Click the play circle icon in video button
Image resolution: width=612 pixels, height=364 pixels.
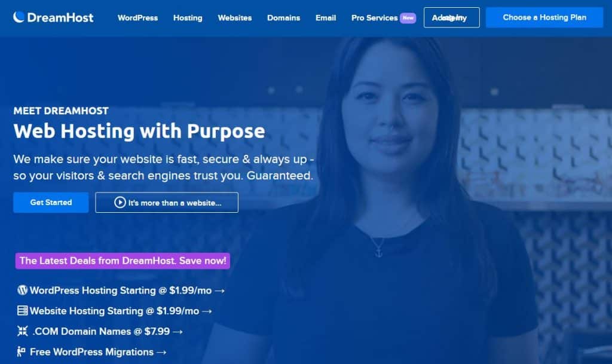[120, 203]
